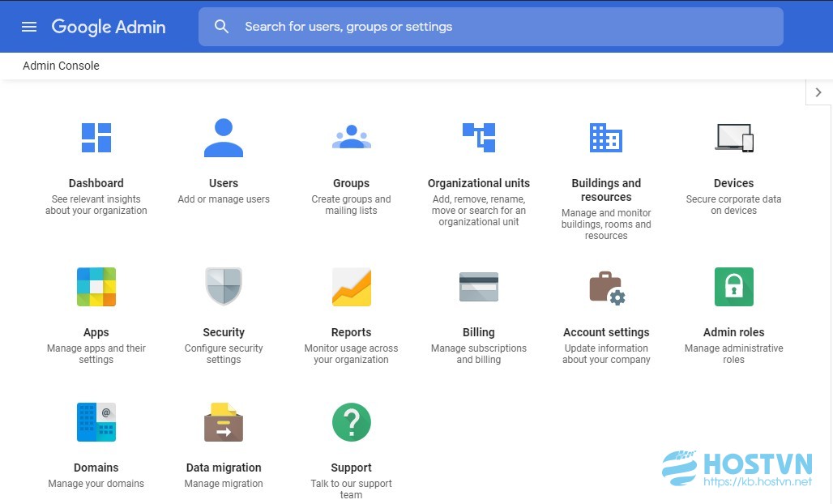The image size is (833, 504).
Task: Open the Organizational units hierarchy icon
Action: pyautogui.click(x=479, y=138)
